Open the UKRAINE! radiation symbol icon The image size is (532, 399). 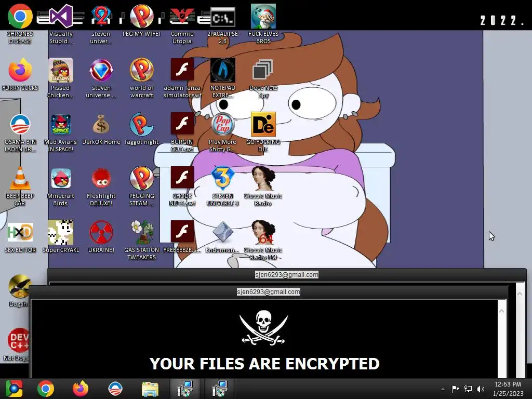point(101,232)
